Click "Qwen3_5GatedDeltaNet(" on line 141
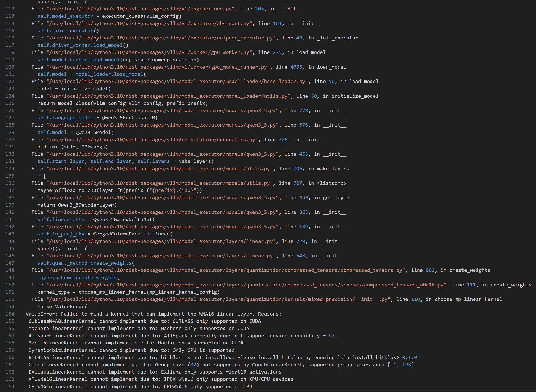The height and width of the screenshot is (392, 536). tap(124, 220)
